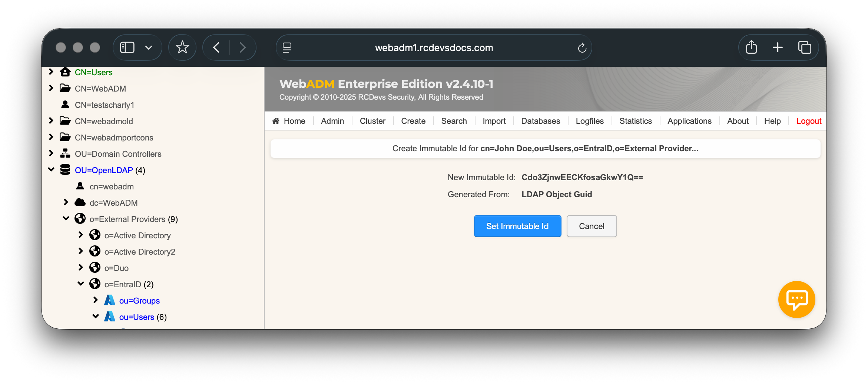Open the Applications menu
This screenshot has width=868, height=384.
(689, 121)
